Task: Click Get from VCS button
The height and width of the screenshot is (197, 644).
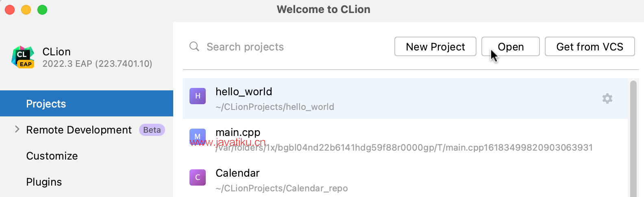Action: (590, 47)
